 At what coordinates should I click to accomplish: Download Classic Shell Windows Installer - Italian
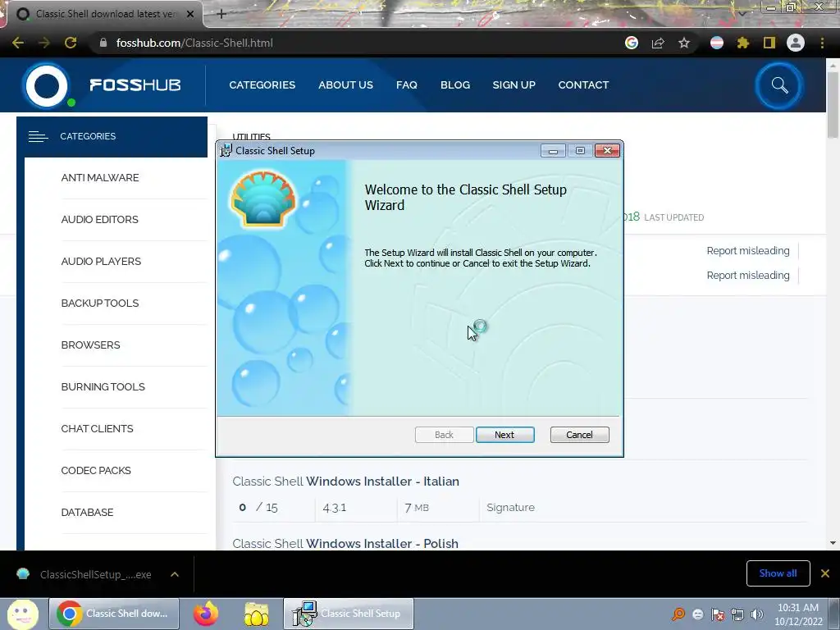click(345, 481)
